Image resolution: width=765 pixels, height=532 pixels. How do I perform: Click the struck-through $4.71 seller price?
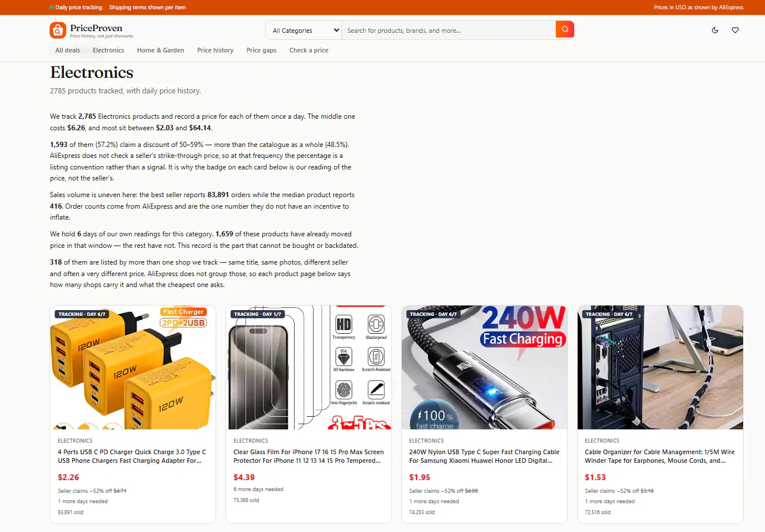(x=120, y=491)
